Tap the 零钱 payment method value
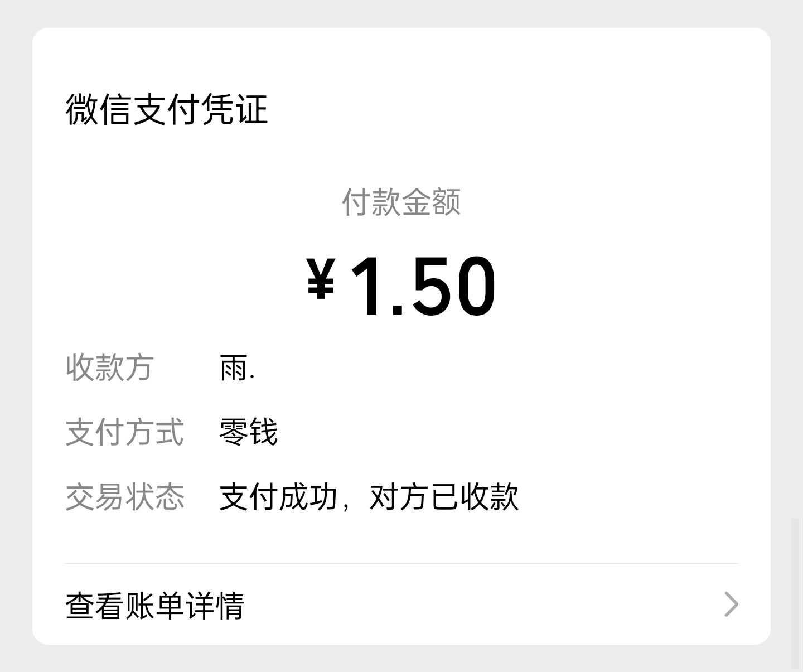803x672 pixels. [249, 432]
